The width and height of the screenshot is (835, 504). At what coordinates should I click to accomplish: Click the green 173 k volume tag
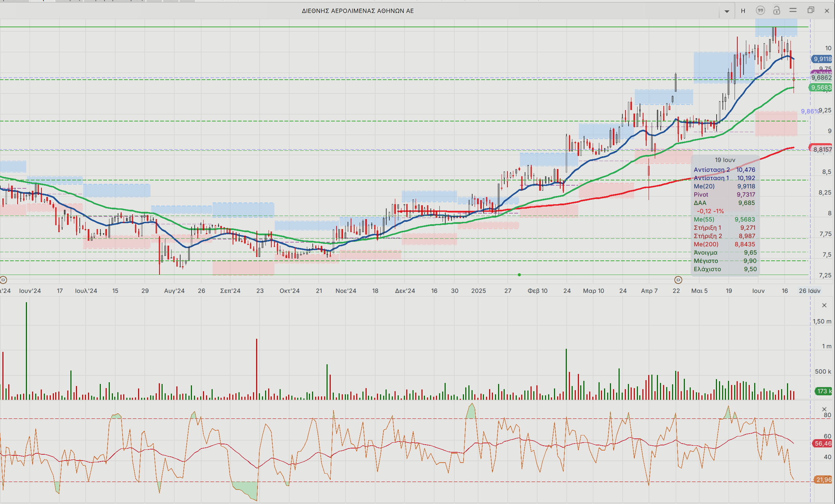click(x=824, y=391)
